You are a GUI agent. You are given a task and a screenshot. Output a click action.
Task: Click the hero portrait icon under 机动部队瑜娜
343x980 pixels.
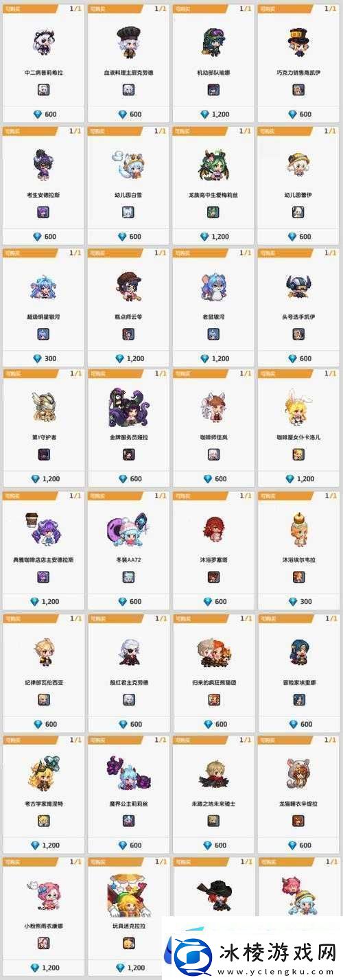coord(213,90)
